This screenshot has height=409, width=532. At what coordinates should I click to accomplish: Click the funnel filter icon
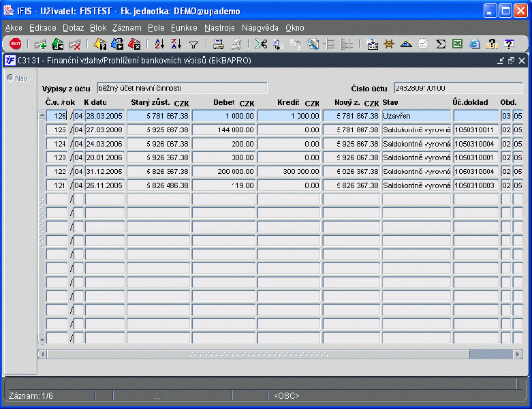[x=193, y=44]
